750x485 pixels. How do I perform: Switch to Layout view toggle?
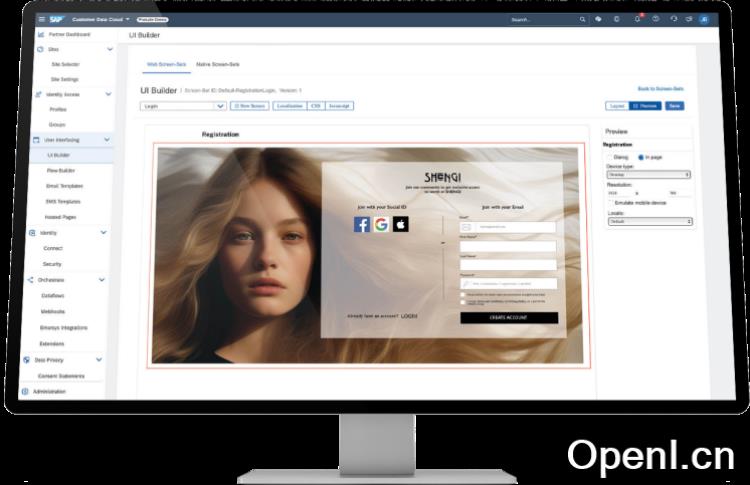pos(617,106)
